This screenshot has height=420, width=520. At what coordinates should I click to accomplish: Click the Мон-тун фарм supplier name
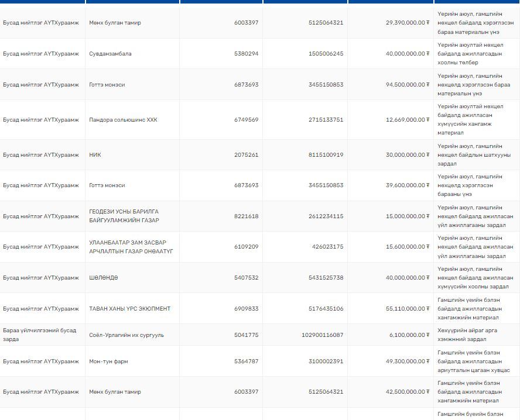[x=108, y=362]
